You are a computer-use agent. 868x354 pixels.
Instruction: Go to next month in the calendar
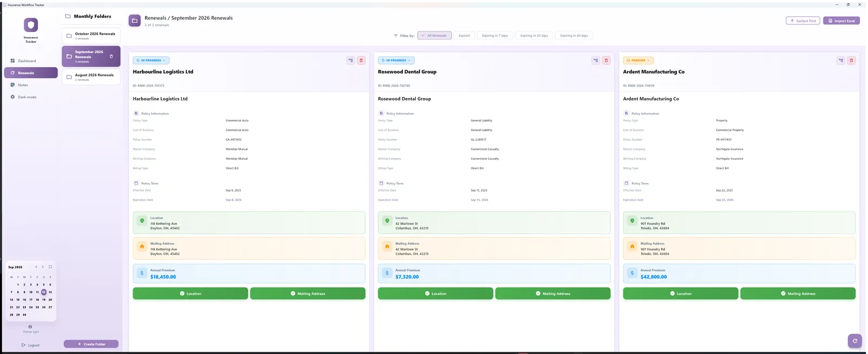43,267
